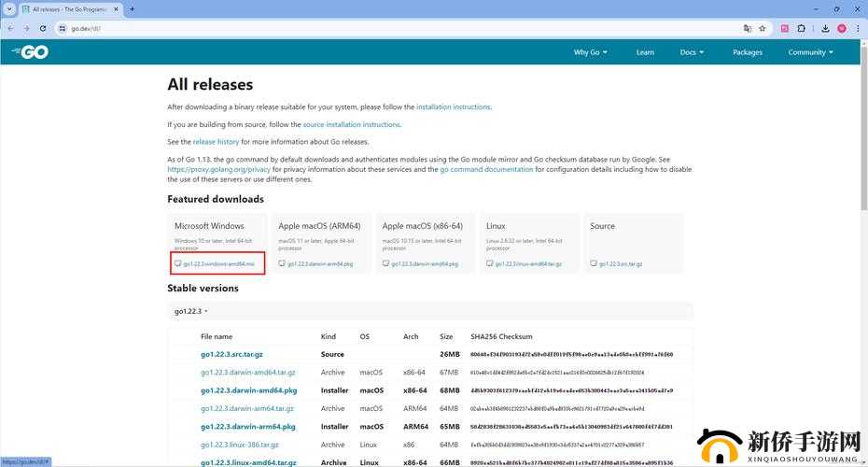Viewport: 868px width, 467px height.
Task: Collapse the go1.22.3 version section
Action: (191, 311)
